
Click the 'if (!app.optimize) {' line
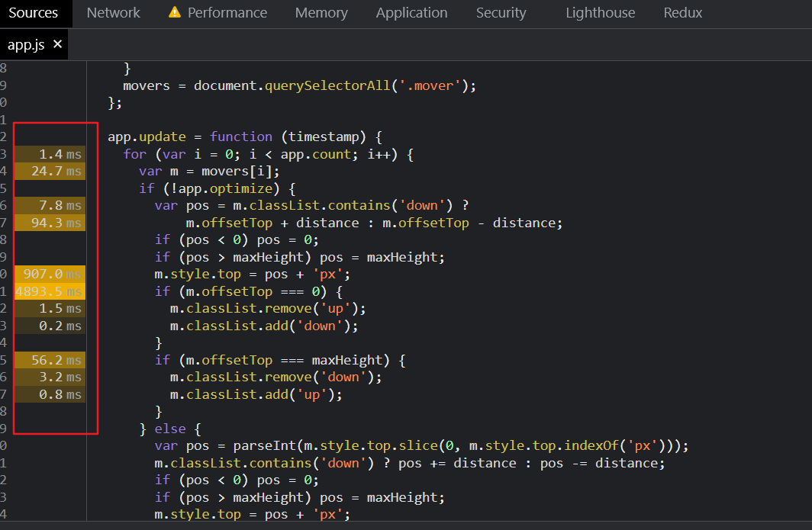(x=217, y=188)
